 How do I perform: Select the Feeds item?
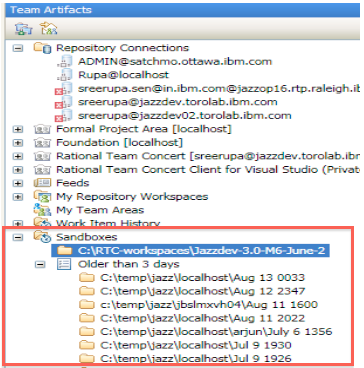[x=73, y=183]
